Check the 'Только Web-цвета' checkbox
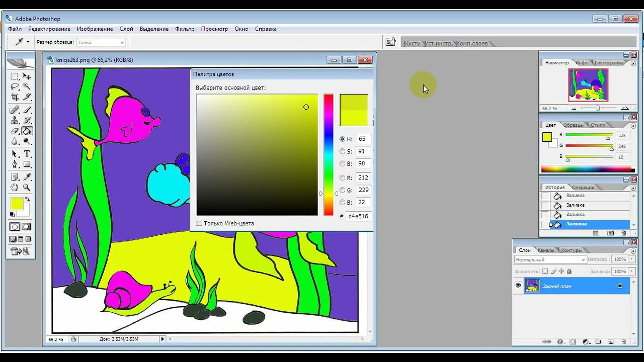 tap(199, 223)
